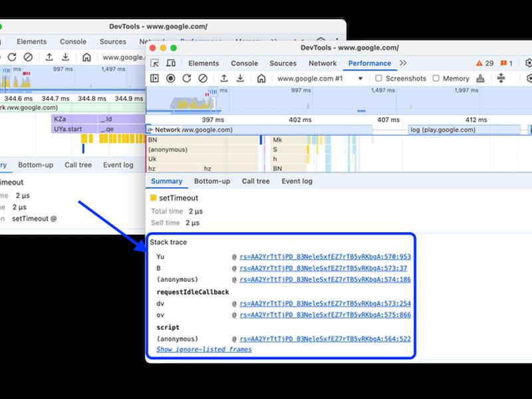Select the KZa flame chart block in back window
Screen dimensions: 532x399
coord(74,119)
